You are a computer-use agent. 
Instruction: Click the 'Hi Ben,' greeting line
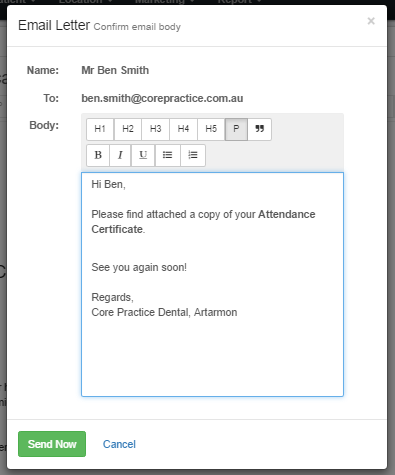click(x=108, y=184)
